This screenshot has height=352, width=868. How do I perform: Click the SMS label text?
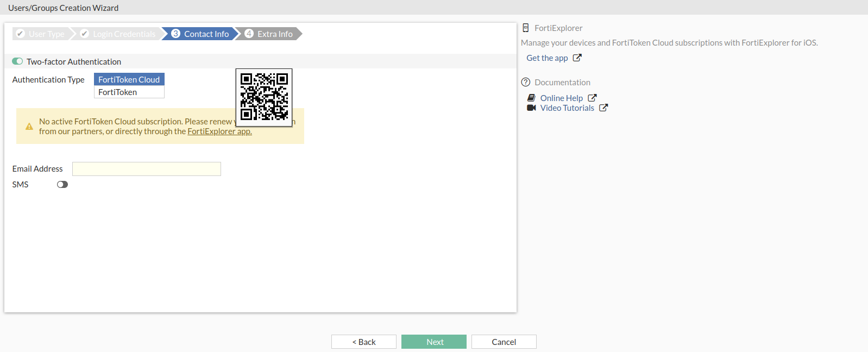tap(20, 185)
